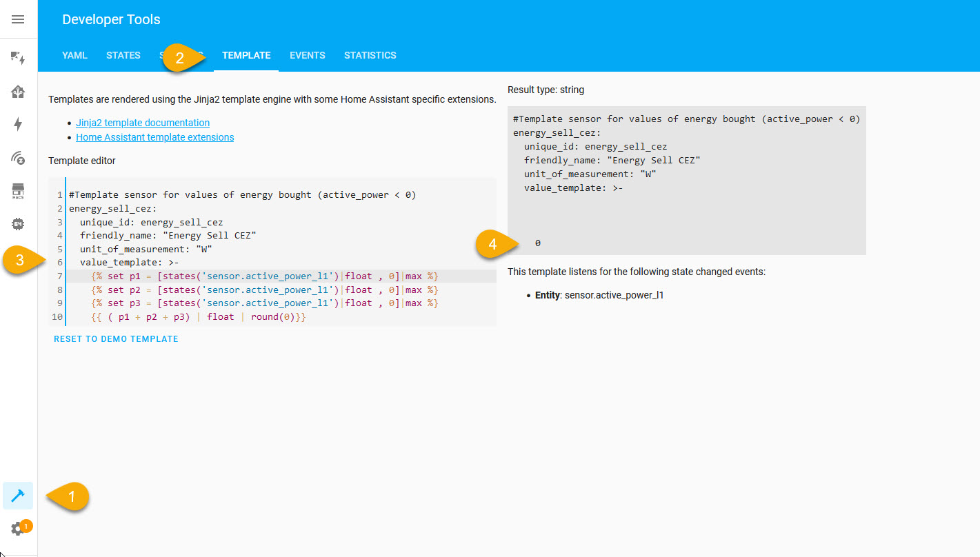
Task: Switch to the States tab
Action: pos(123,55)
